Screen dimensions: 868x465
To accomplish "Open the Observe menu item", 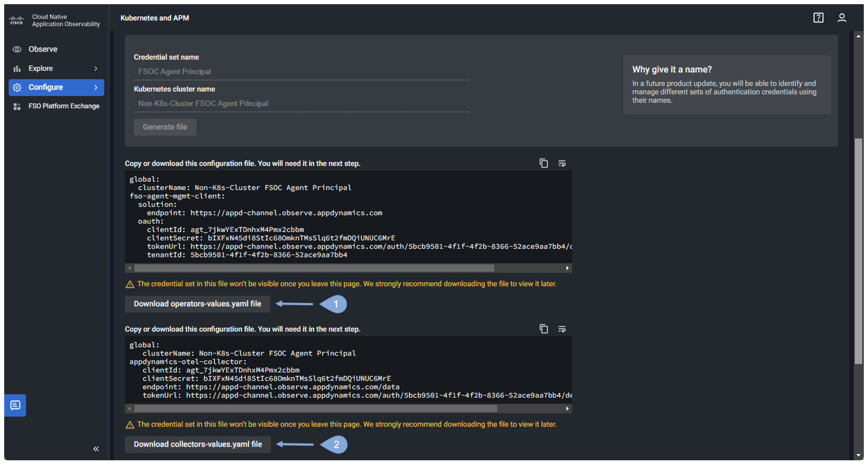I will pos(43,49).
